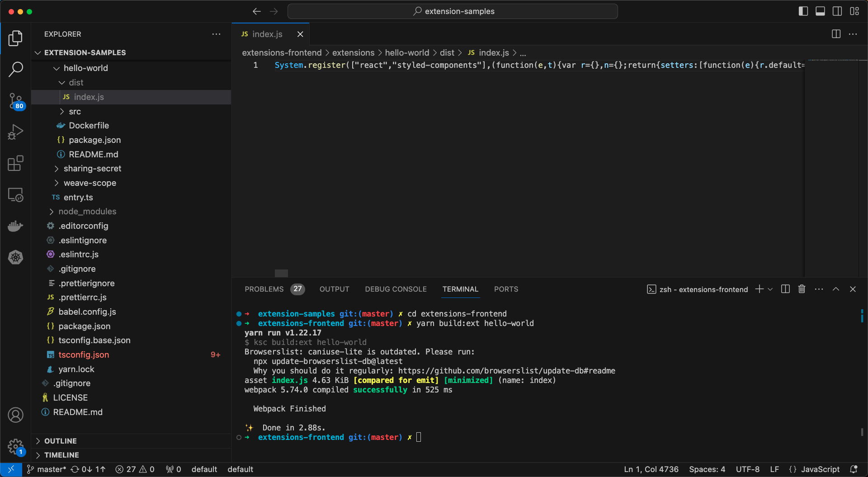Click the extension-samples command center search
This screenshot has height=477, width=868.
(453, 11)
